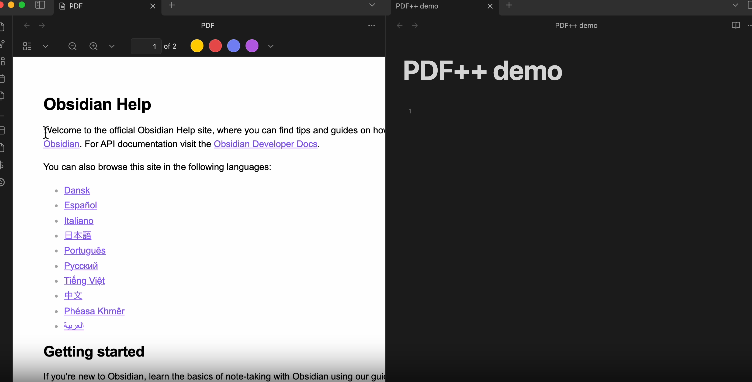Select the yellow highlight color
Viewport: 752px width, 382px height.
tap(197, 46)
